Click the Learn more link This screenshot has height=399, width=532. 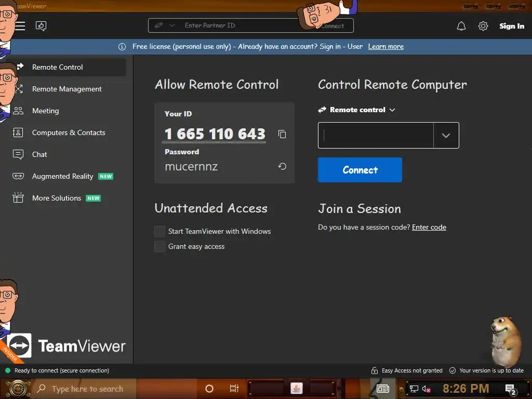coord(386,46)
